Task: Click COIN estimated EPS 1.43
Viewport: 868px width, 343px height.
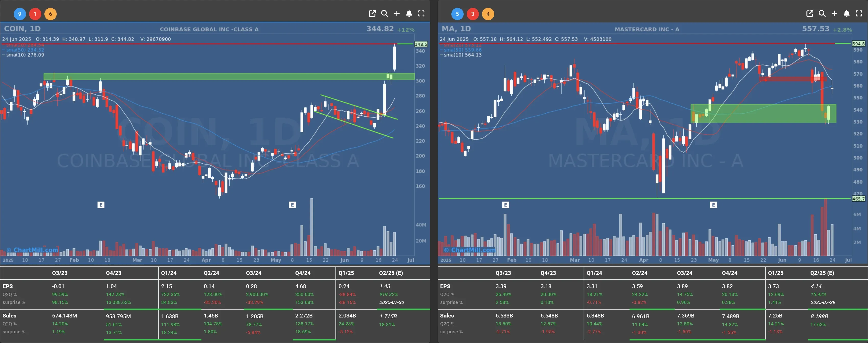Action: 385,286
